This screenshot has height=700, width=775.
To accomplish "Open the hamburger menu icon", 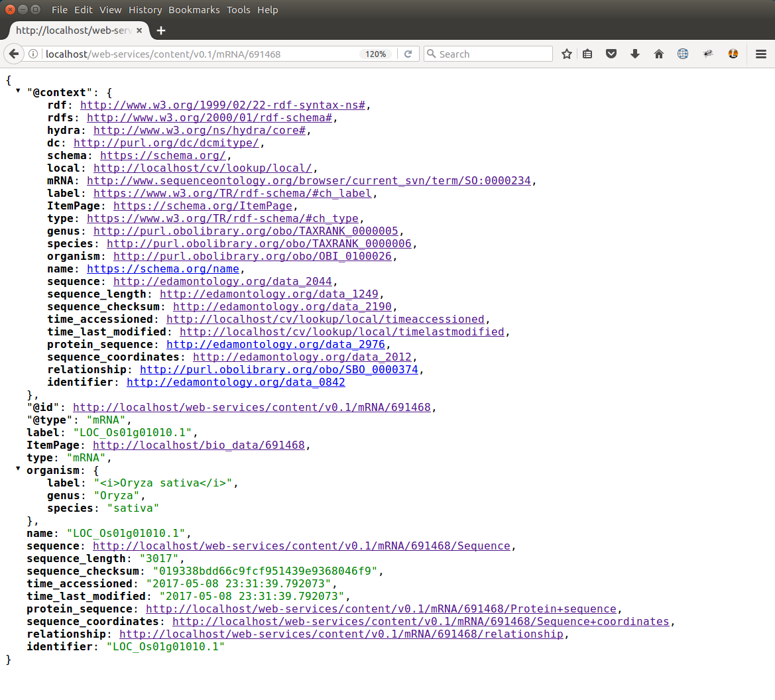I will point(761,54).
